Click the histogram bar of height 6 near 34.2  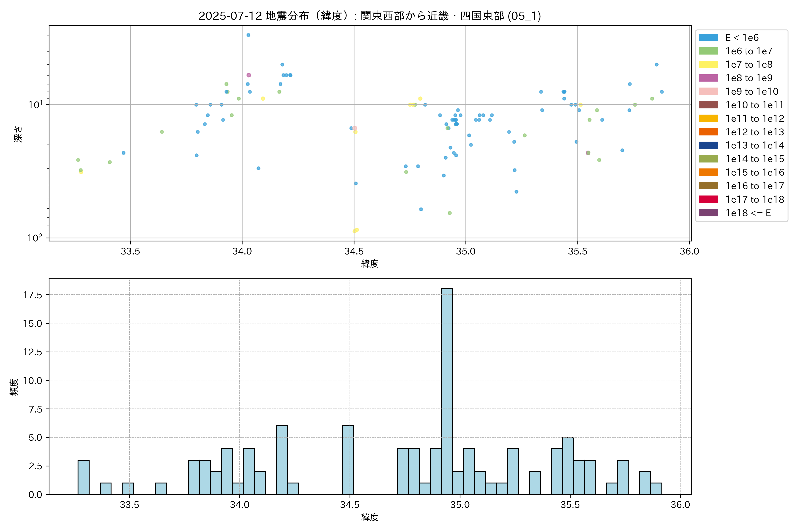pyautogui.click(x=282, y=460)
